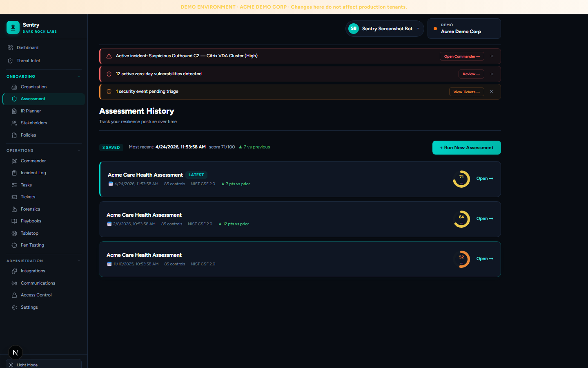Collapse the Operations section chevron
Image resolution: width=588 pixels, height=368 pixels.
click(x=79, y=150)
